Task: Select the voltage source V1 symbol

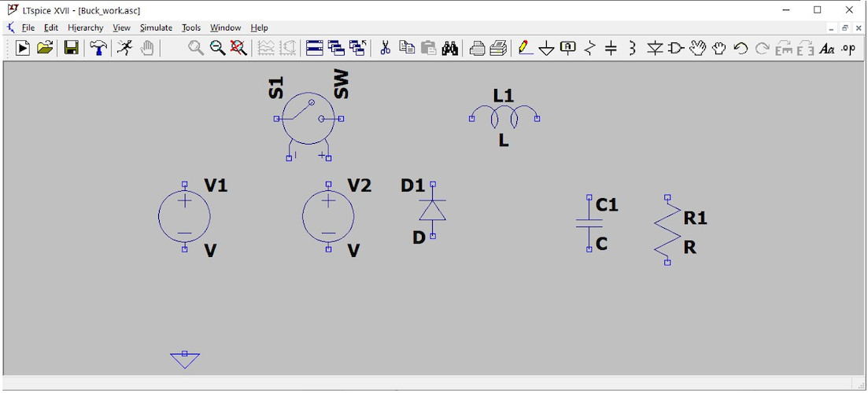Action: pyautogui.click(x=184, y=218)
